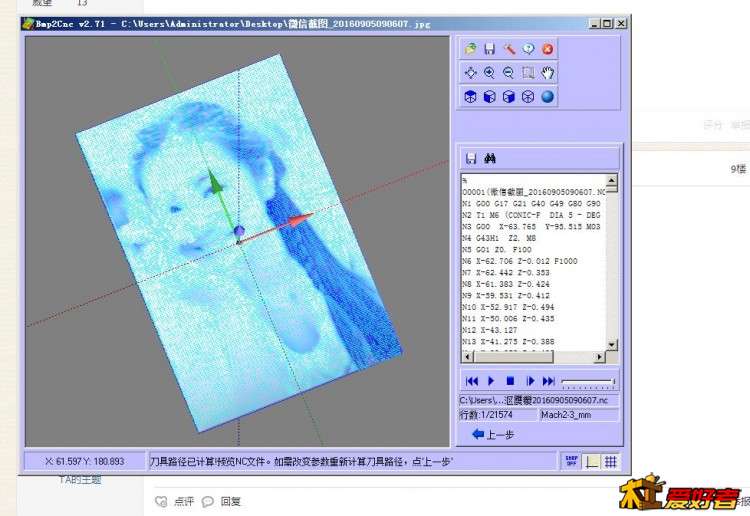This screenshot has height=516, width=750.
Task: Toggle the SNAP OFF button
Action: 571,461
